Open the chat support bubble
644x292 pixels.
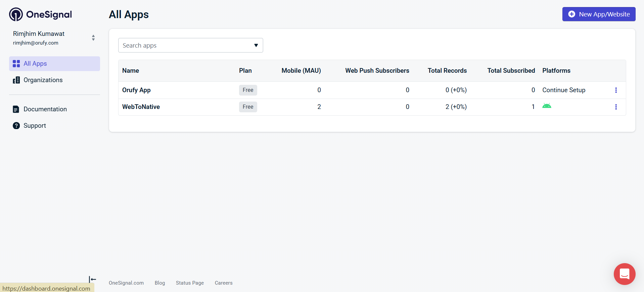pos(625,274)
